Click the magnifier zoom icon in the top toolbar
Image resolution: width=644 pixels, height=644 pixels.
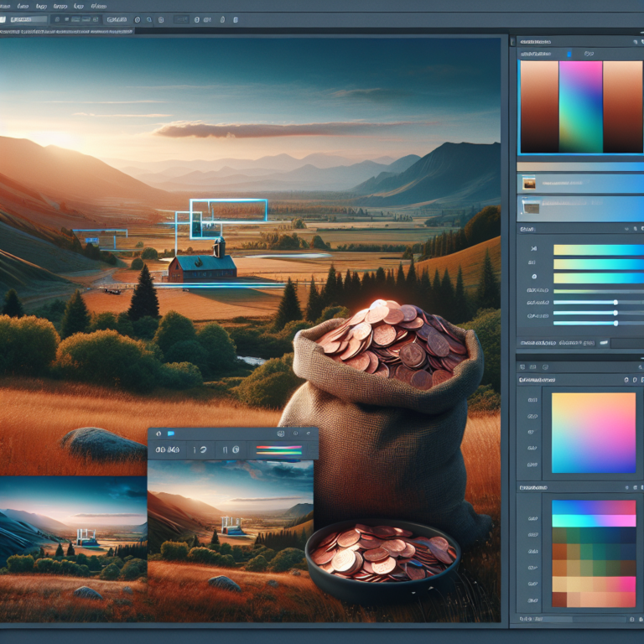tap(149, 19)
